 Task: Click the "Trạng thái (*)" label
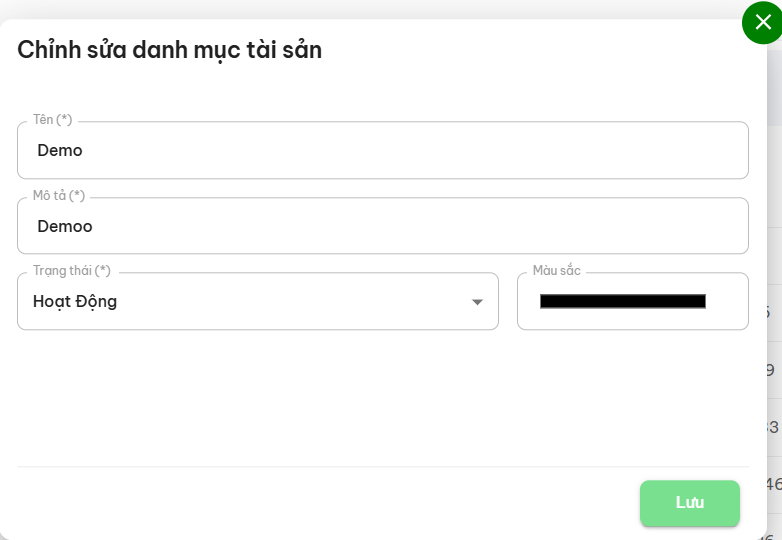71,271
